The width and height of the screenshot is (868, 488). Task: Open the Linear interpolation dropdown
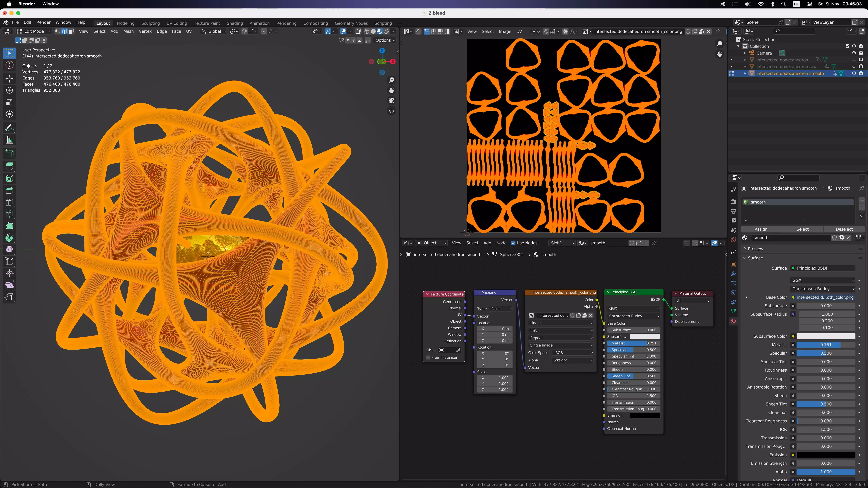pyautogui.click(x=561, y=323)
